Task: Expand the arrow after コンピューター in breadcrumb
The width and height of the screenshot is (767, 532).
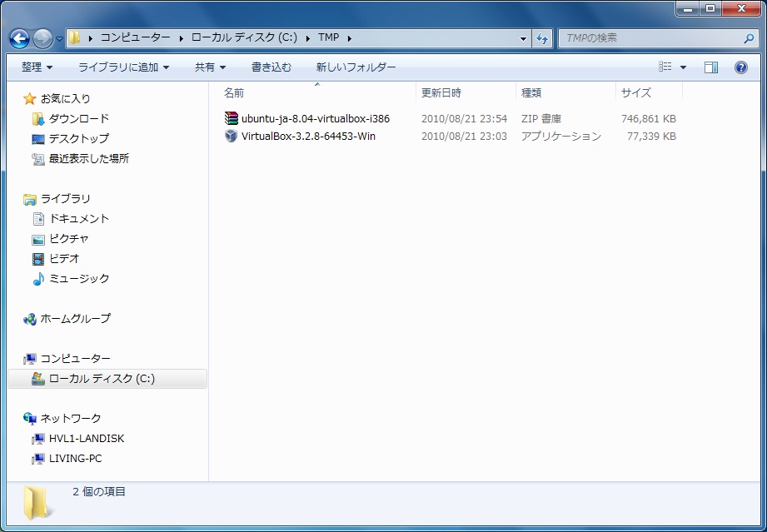Action: click(x=181, y=38)
